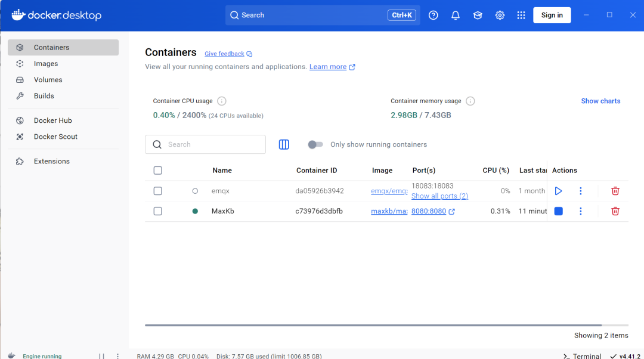Screen dimensions: 644x359
Task: Check the emqx container checkbox
Action: [x=157, y=191]
